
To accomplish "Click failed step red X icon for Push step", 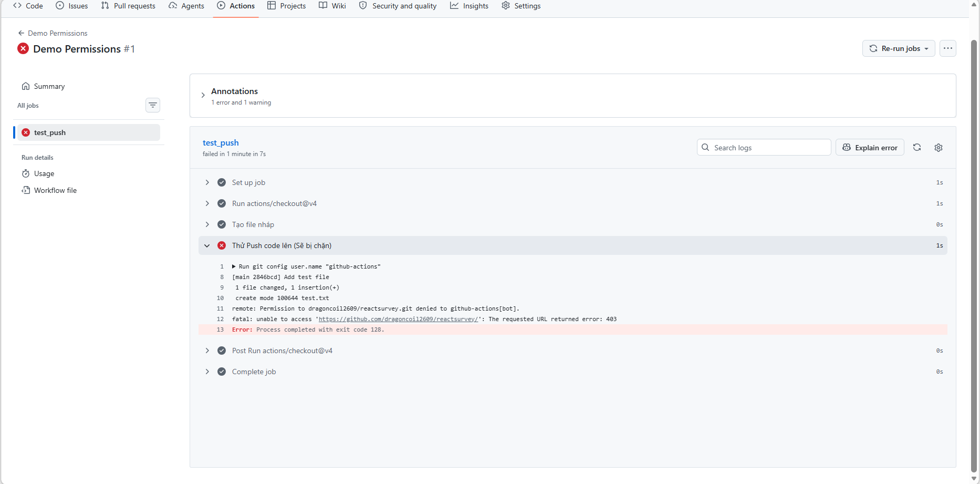I will click(222, 245).
